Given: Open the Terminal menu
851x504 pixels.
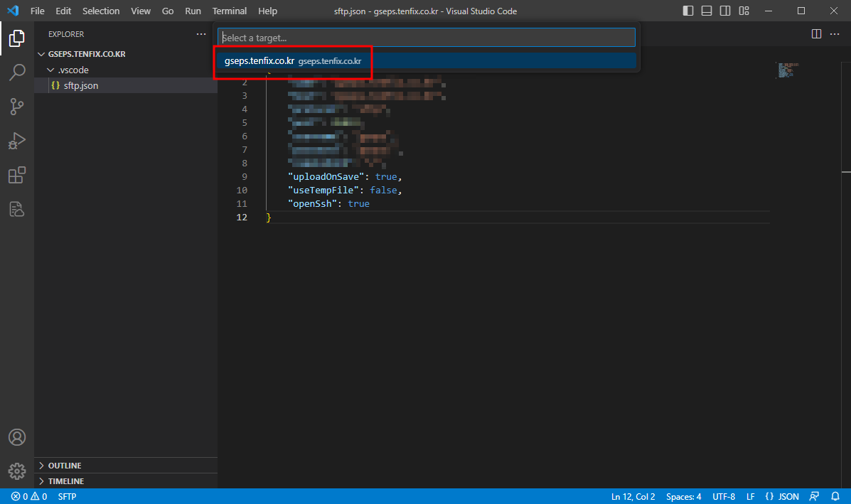Looking at the screenshot, I should (229, 11).
